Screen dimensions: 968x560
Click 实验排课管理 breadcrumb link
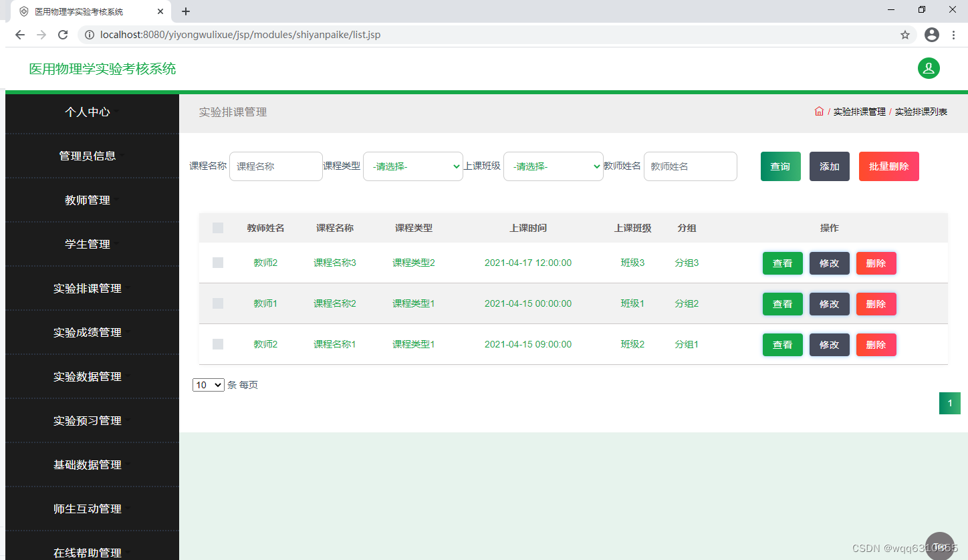(x=859, y=112)
